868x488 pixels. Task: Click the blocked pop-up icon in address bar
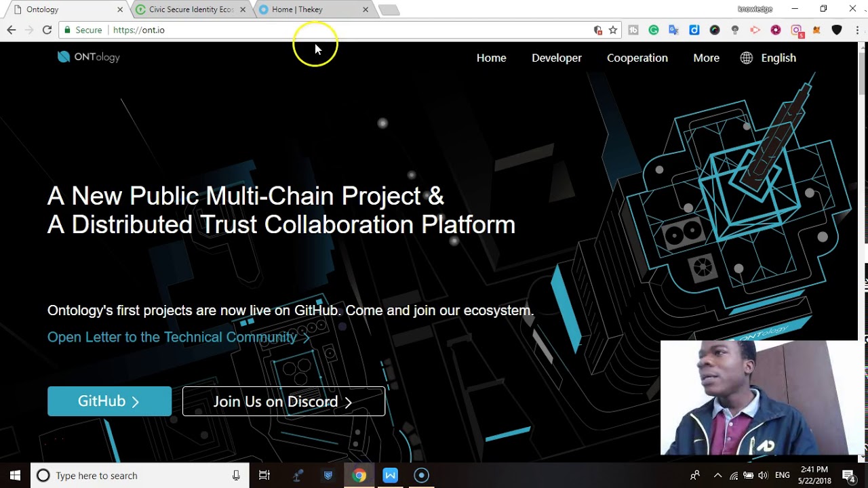coord(597,30)
